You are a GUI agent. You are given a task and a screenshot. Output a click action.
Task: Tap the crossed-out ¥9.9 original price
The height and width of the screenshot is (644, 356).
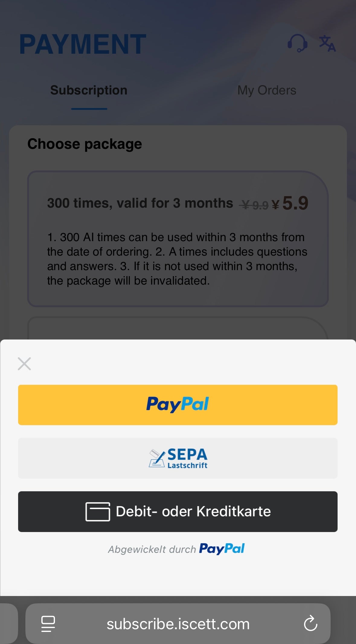pos(254,205)
